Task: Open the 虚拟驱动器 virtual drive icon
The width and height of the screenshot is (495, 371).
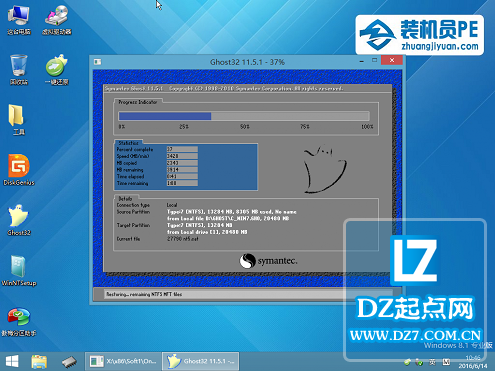Action: (57, 20)
